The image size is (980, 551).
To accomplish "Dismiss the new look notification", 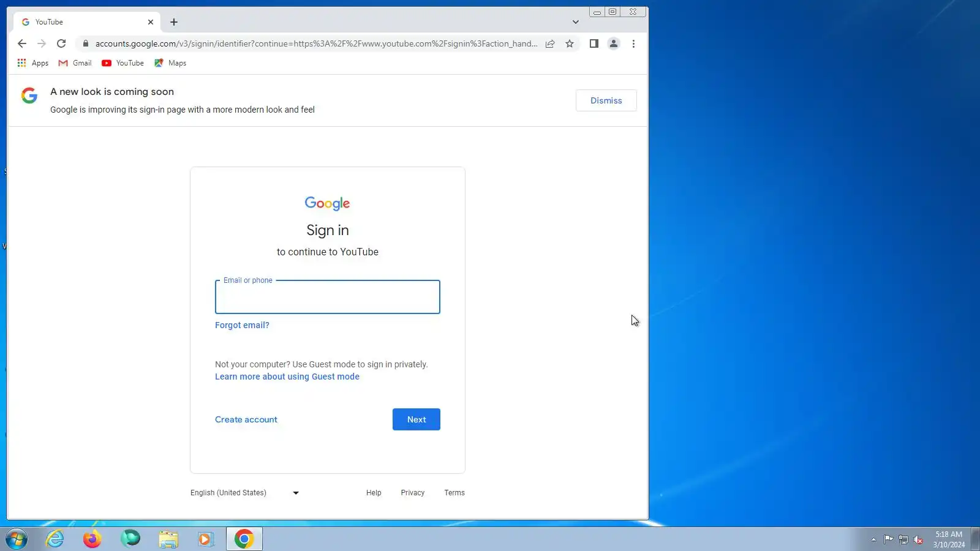I will (606, 100).
